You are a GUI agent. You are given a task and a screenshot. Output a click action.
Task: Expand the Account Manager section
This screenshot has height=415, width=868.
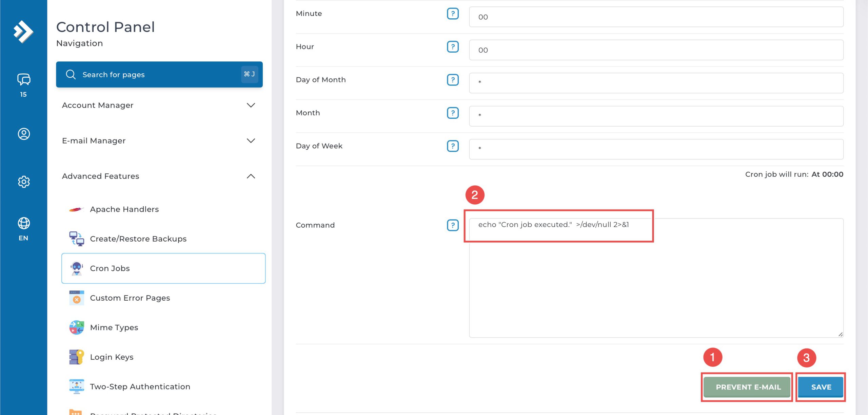(x=159, y=106)
